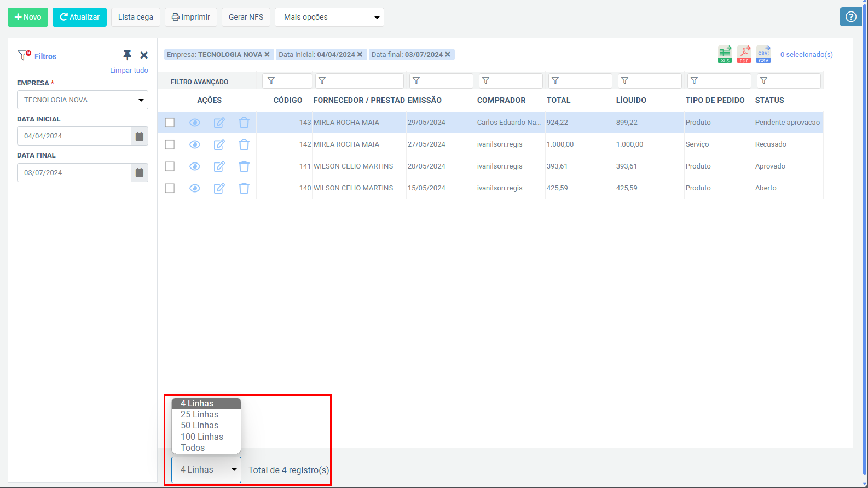Remove the Empresa TECNOLOGIA NOVA filter tag
The height and width of the screenshot is (488, 868).
[x=267, y=54]
